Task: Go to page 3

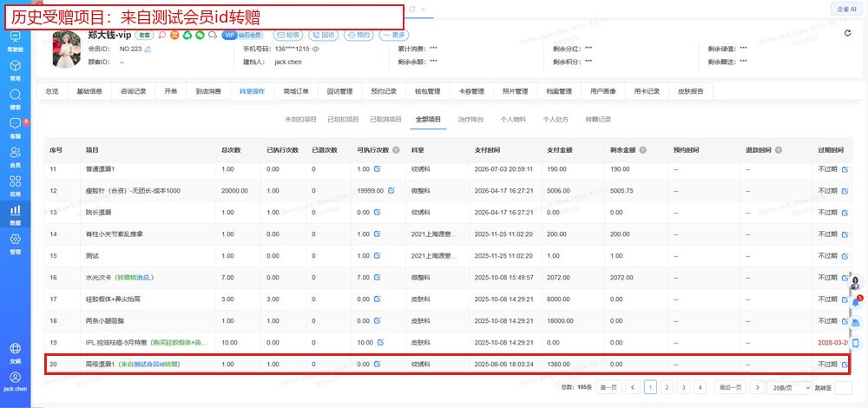Action: (x=684, y=387)
